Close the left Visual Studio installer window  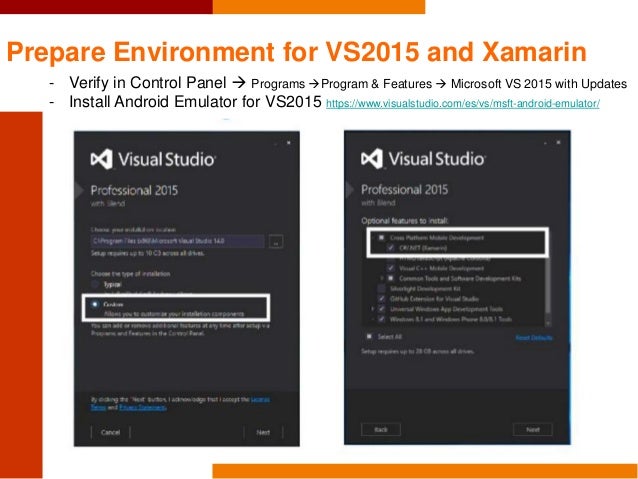coord(288,143)
